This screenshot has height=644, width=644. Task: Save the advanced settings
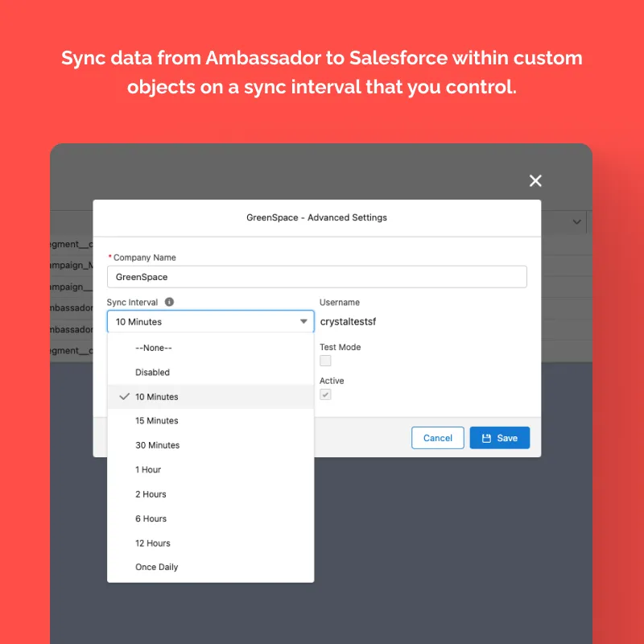tap(499, 438)
